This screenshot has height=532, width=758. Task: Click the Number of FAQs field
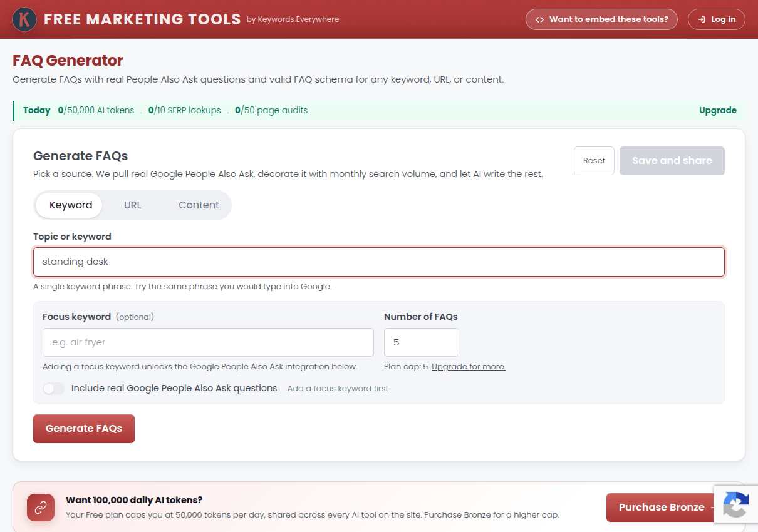click(422, 342)
